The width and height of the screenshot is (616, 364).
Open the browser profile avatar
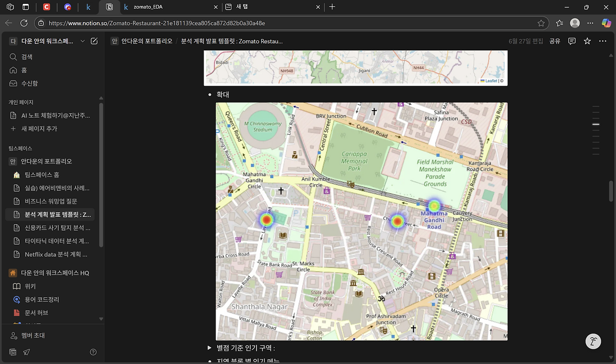[x=575, y=23]
